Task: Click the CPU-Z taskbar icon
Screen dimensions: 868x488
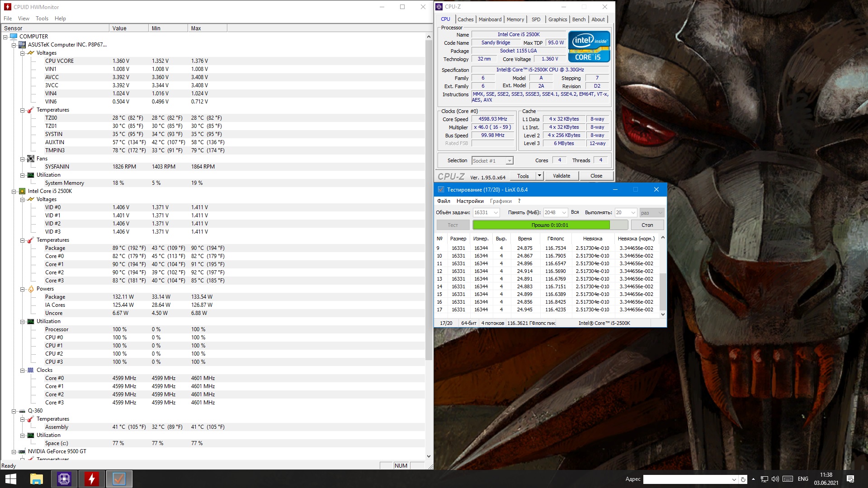Action: [64, 479]
